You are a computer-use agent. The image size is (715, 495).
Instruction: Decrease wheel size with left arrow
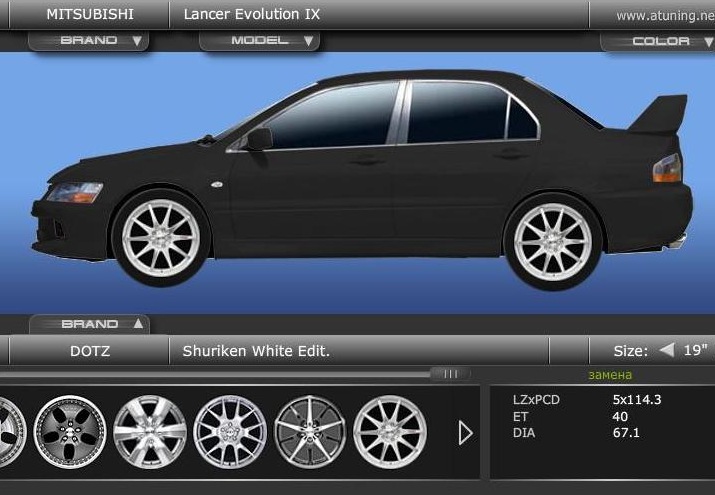(x=667, y=350)
